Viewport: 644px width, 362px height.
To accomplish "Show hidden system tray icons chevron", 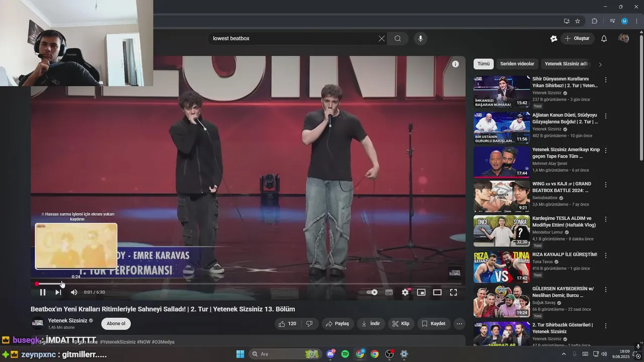I will (564, 354).
